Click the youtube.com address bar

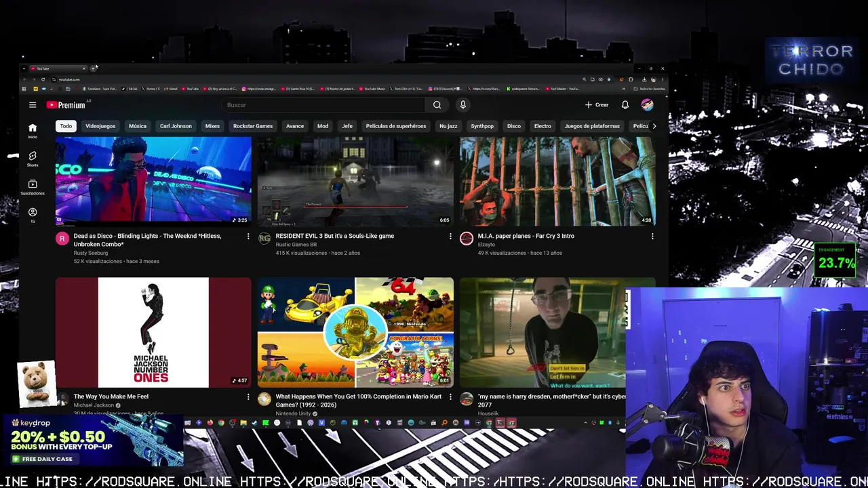[x=69, y=79]
